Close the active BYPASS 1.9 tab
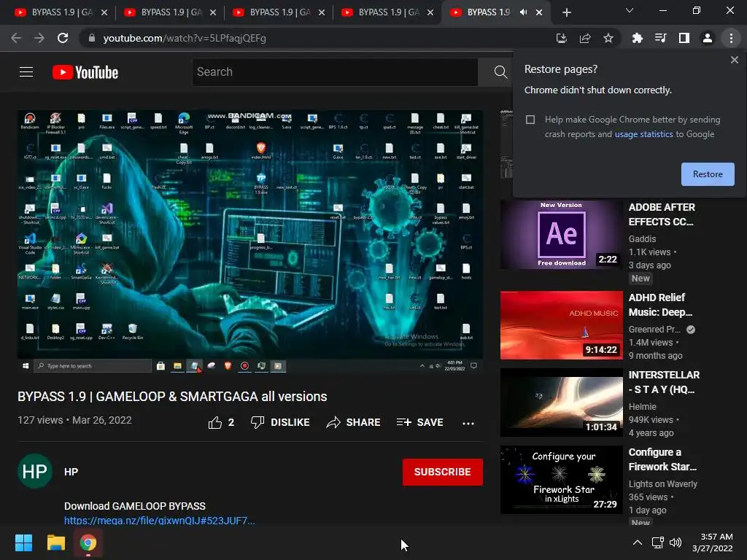The image size is (747, 560). click(x=539, y=12)
